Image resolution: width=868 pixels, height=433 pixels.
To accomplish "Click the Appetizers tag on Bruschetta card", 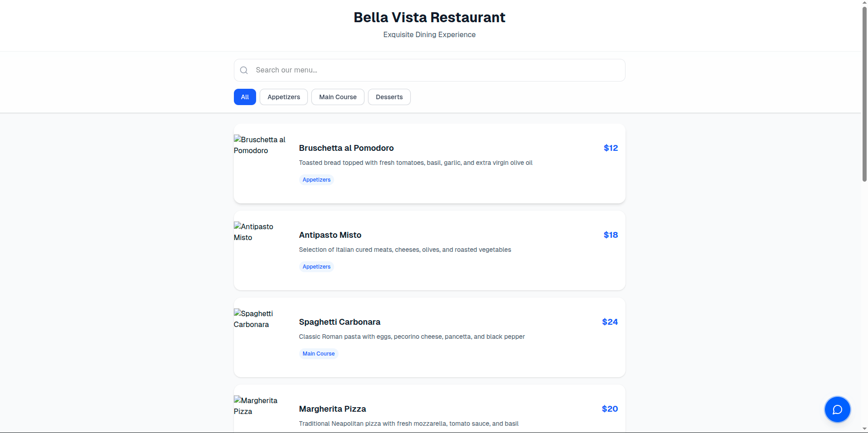I will point(316,180).
